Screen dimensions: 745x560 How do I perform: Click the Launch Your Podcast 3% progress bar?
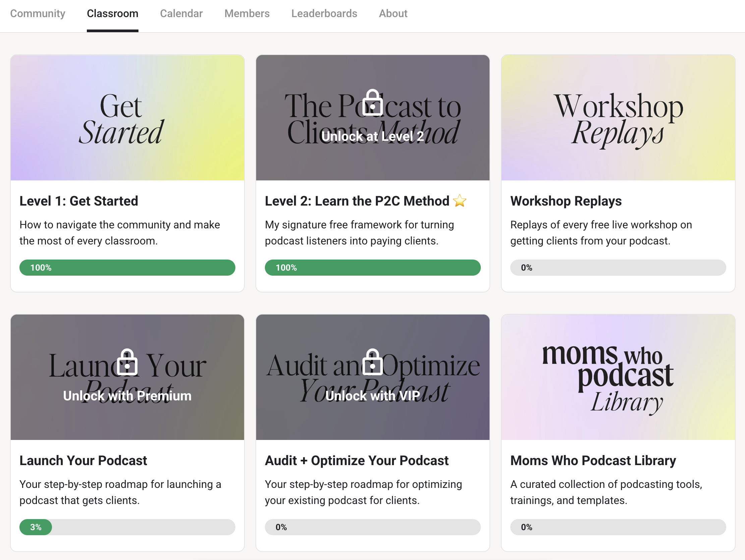tap(127, 527)
